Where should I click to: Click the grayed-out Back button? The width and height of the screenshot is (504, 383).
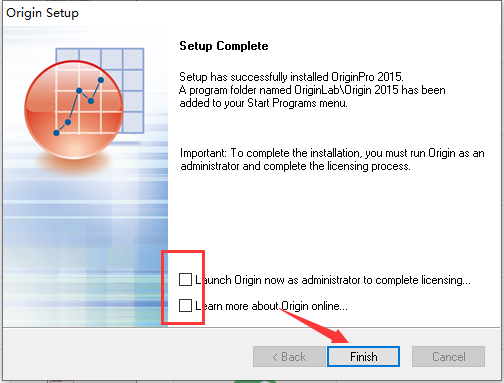coord(289,357)
